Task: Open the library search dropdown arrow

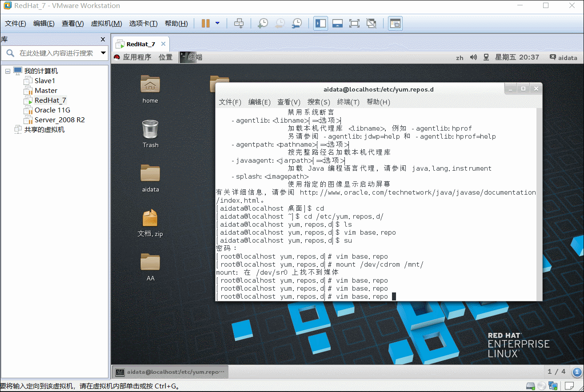Action: (x=103, y=53)
